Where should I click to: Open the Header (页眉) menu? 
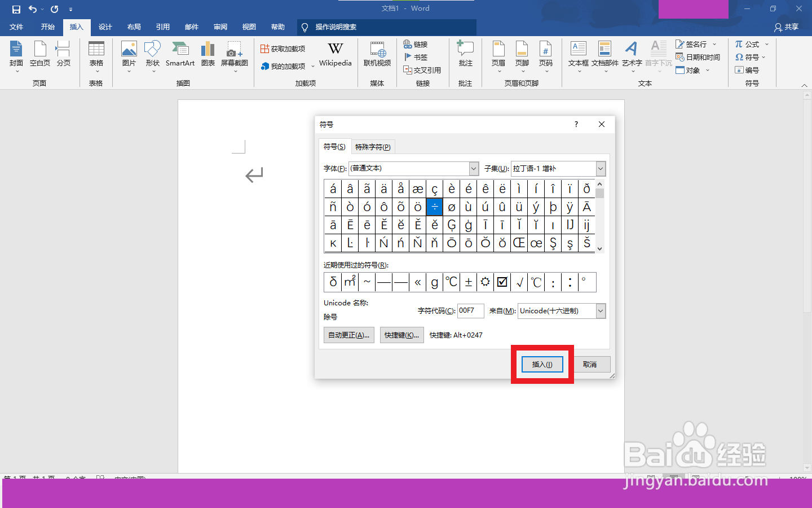[x=498, y=56]
